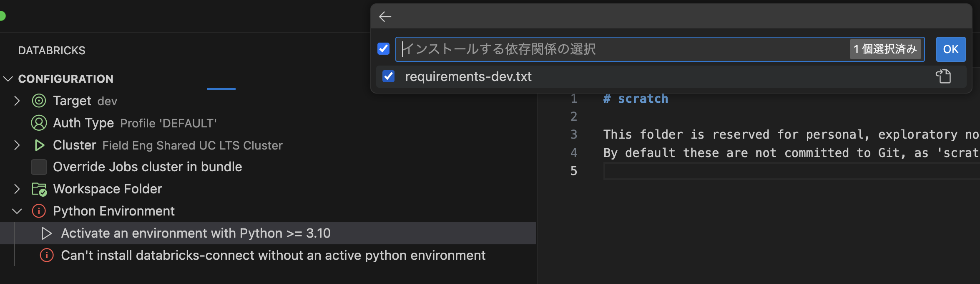This screenshot has width=980, height=284.
Task: Expand the Target dev item
Action: [x=17, y=101]
